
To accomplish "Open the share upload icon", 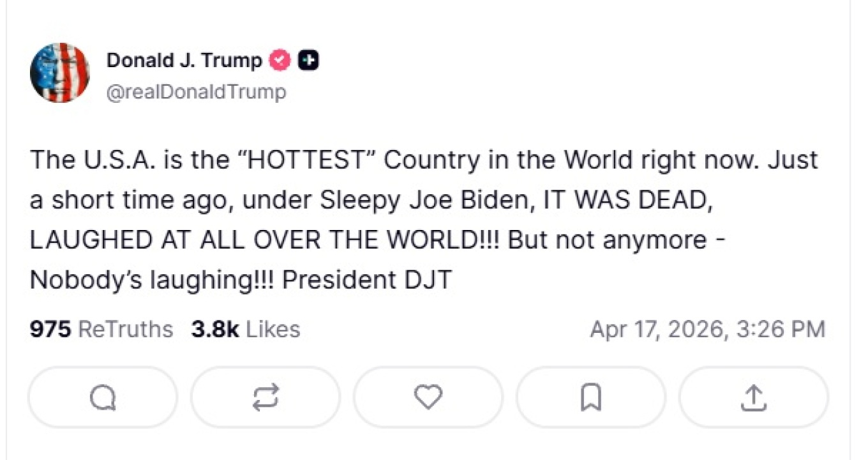I will point(753,397).
